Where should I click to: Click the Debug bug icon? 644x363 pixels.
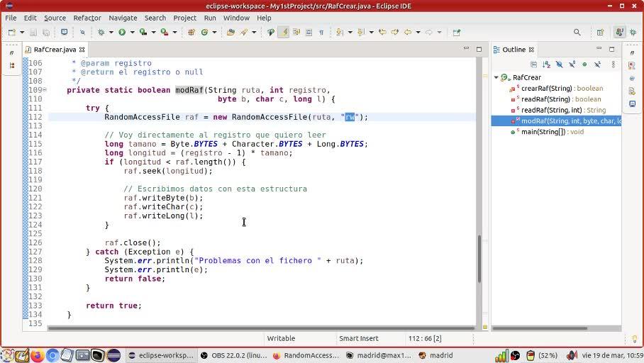click(x=101, y=32)
